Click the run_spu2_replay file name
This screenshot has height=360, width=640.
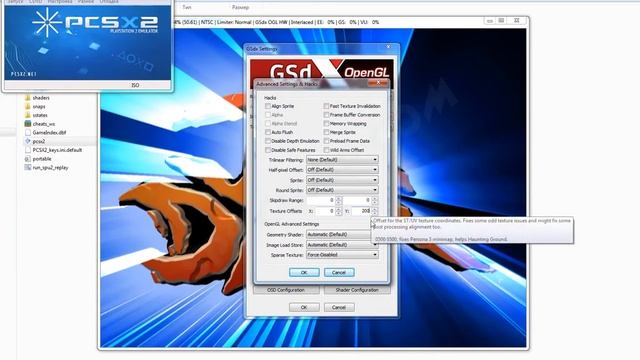tap(50, 167)
